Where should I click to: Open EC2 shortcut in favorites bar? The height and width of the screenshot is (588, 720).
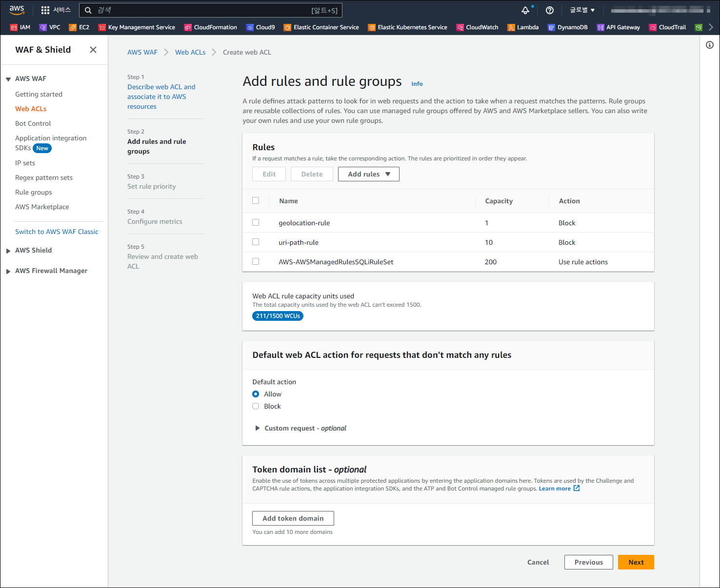point(79,27)
